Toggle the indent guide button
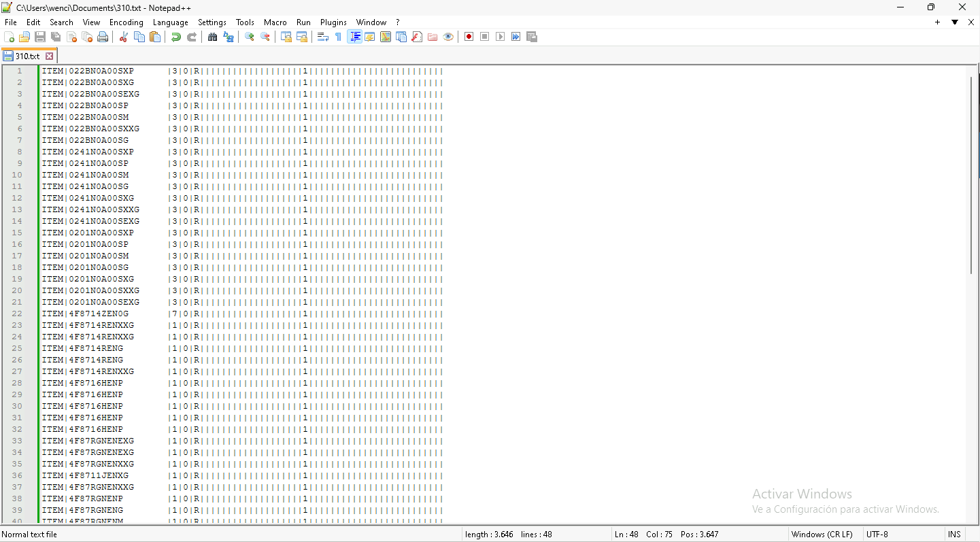This screenshot has height=542, width=980. click(x=354, y=37)
